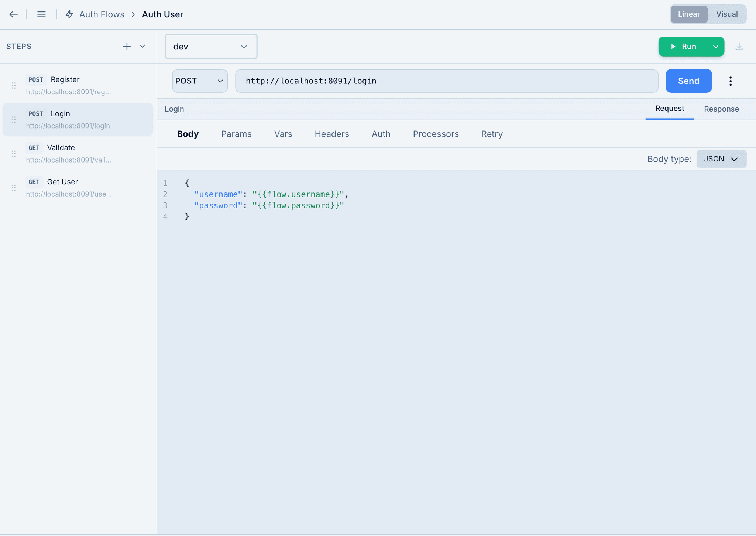Click the lightning bolt Auth Flows icon
The width and height of the screenshot is (756, 536).
[69, 14]
